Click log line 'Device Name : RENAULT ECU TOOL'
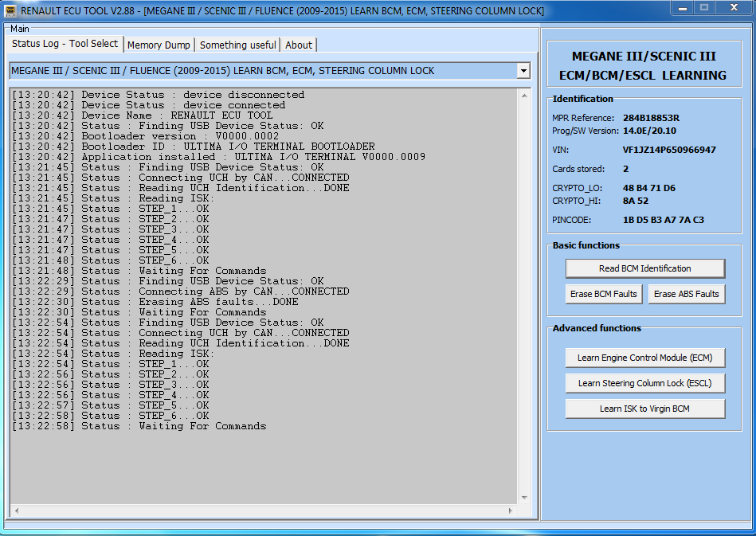 coord(143,115)
